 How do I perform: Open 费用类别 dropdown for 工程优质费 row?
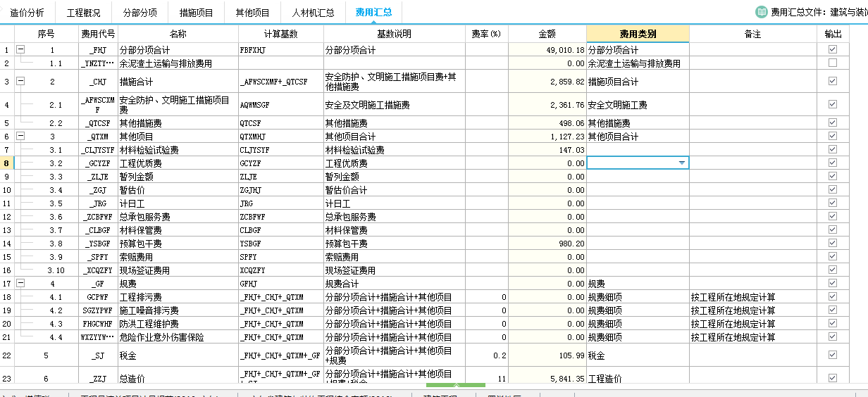coord(681,163)
